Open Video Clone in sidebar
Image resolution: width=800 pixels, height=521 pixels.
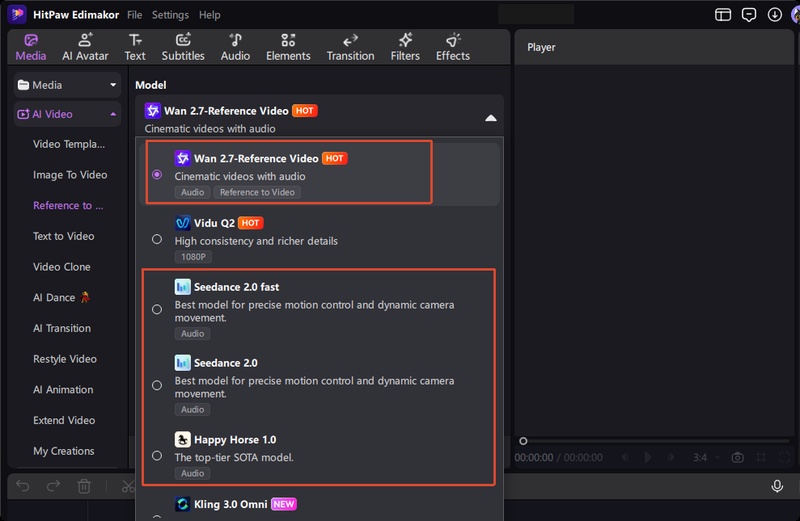[62, 267]
